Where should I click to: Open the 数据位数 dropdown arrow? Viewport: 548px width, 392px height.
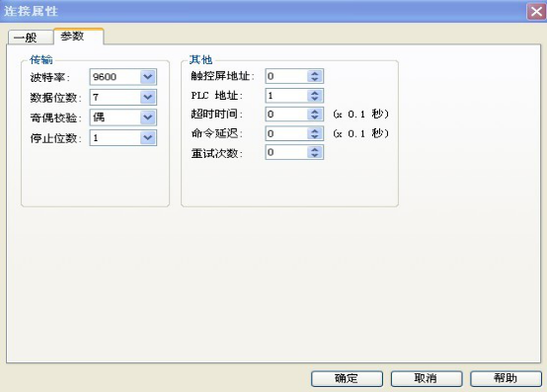(148, 97)
